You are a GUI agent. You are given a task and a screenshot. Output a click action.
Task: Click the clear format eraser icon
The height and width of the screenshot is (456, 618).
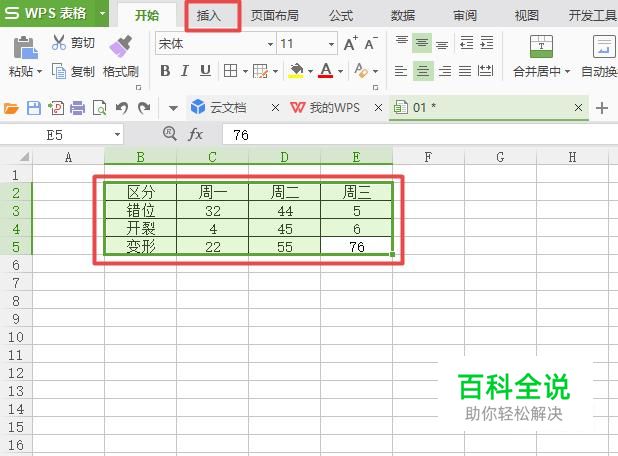click(x=361, y=71)
